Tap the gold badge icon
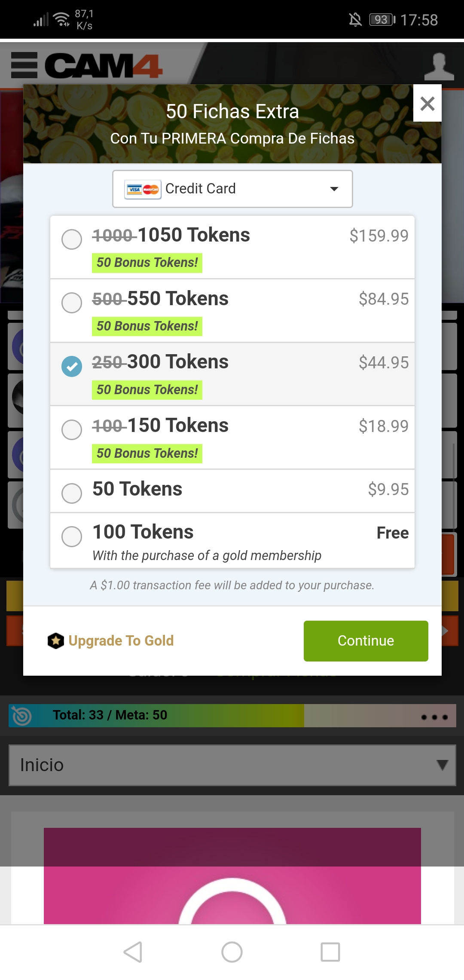Screen dimensions: 464x980 pos(56,641)
